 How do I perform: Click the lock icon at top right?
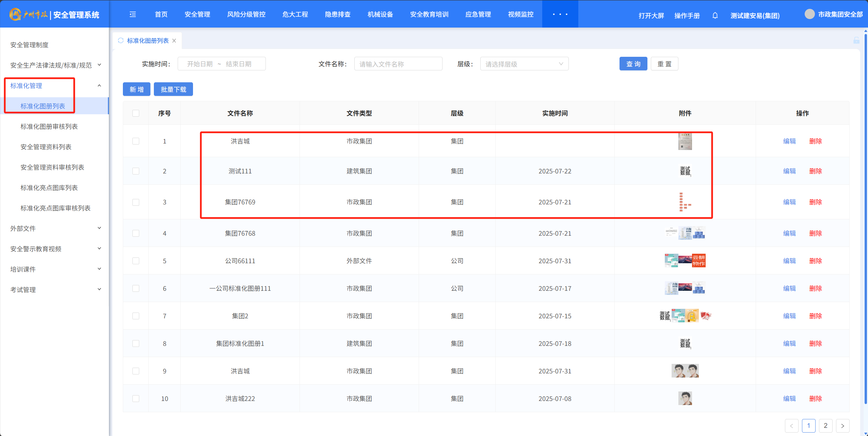[856, 40]
